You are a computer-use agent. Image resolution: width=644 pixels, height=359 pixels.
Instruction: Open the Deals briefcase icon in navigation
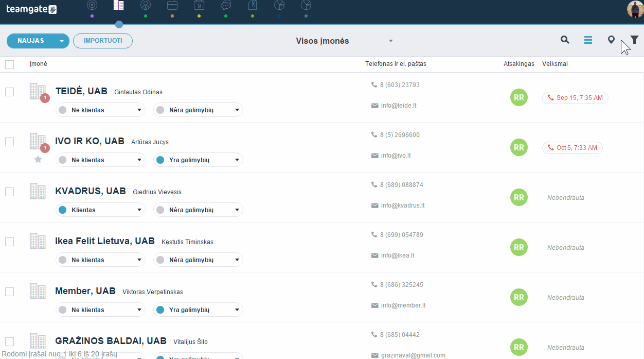coord(172,6)
